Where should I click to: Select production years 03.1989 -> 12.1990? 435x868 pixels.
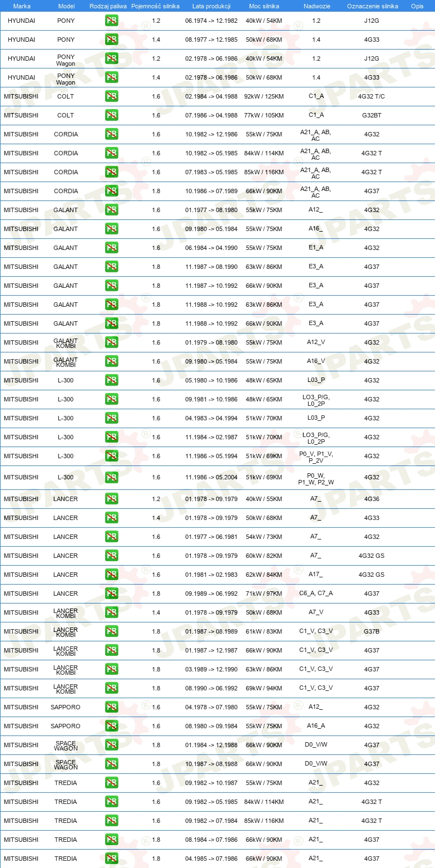tap(211, 669)
